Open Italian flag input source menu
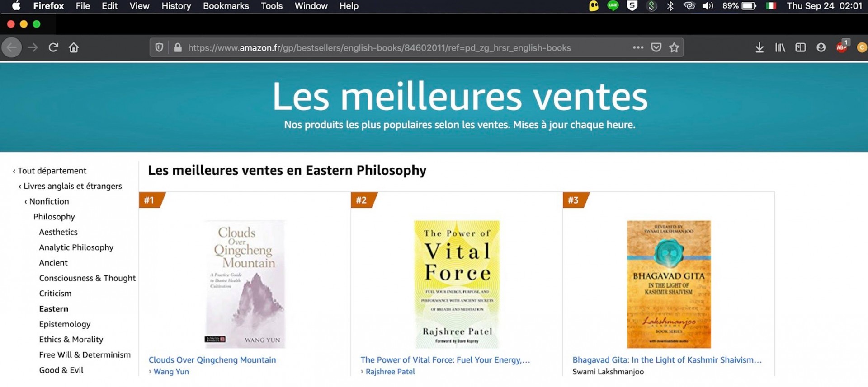Screen dimensions: 868x387 (771, 6)
